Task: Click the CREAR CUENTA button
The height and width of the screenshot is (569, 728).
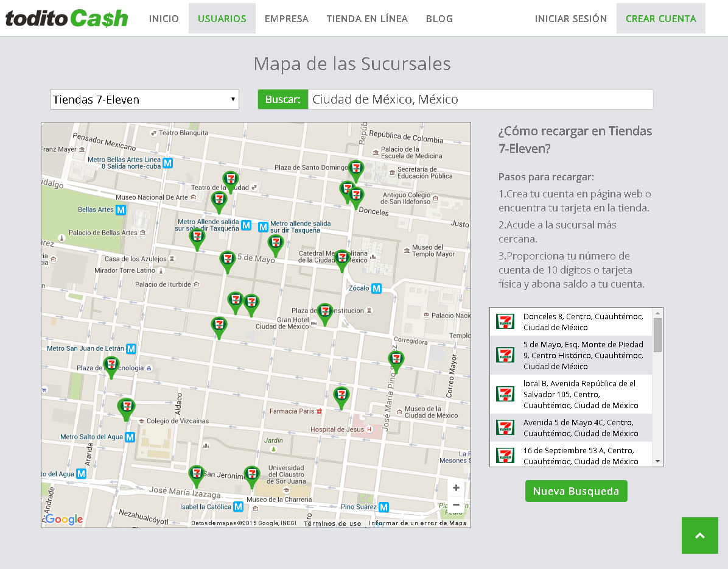Action: point(660,18)
